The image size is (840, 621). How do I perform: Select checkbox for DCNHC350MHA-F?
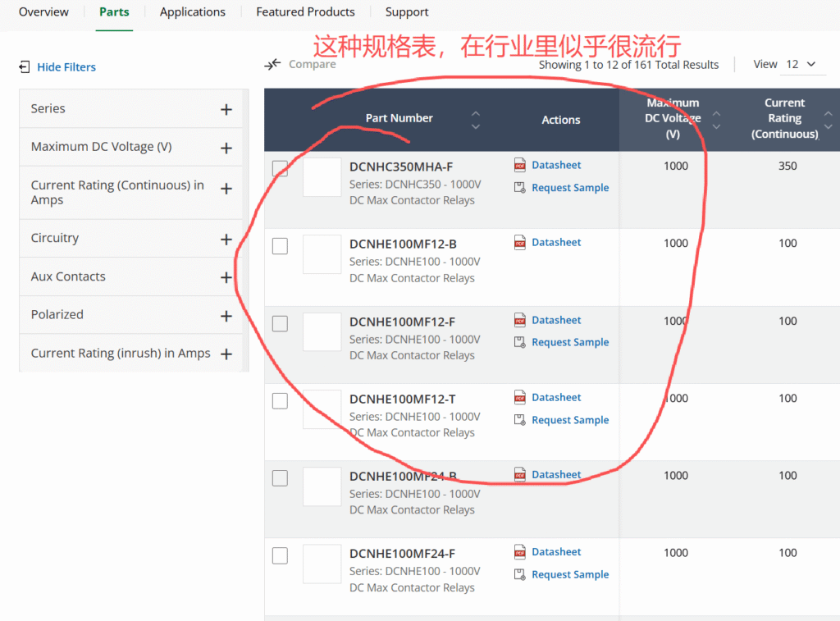pyautogui.click(x=281, y=168)
